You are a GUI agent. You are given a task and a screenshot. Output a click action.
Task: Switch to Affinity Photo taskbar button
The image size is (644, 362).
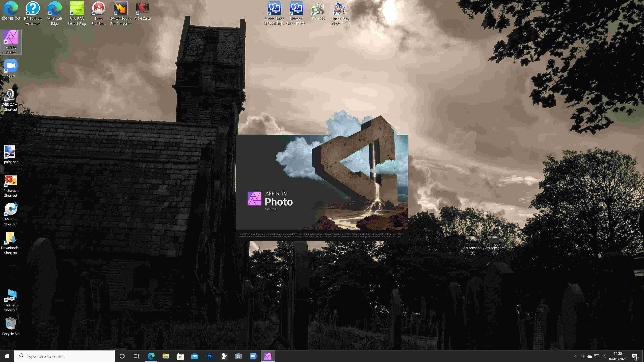click(x=268, y=356)
